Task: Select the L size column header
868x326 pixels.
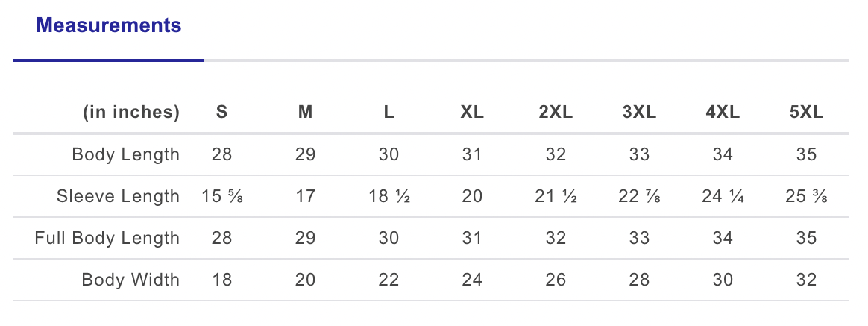Action: [x=389, y=113]
